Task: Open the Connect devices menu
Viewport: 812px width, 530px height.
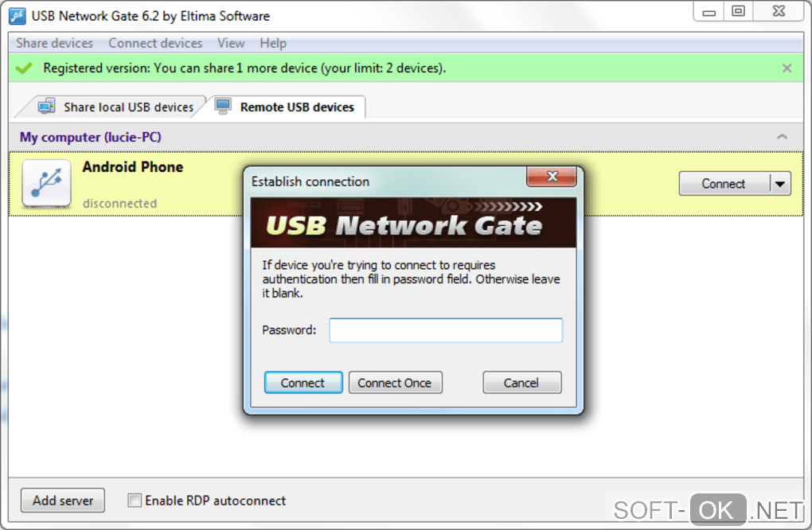Action: 155,44
